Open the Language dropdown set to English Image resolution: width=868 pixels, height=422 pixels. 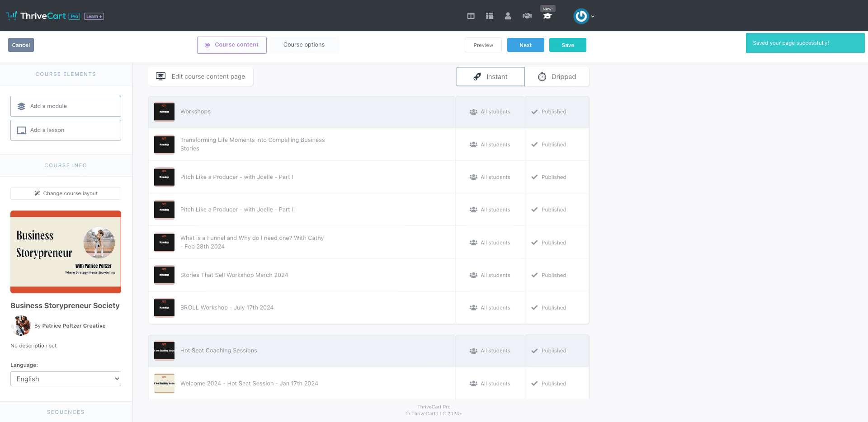[x=66, y=379]
